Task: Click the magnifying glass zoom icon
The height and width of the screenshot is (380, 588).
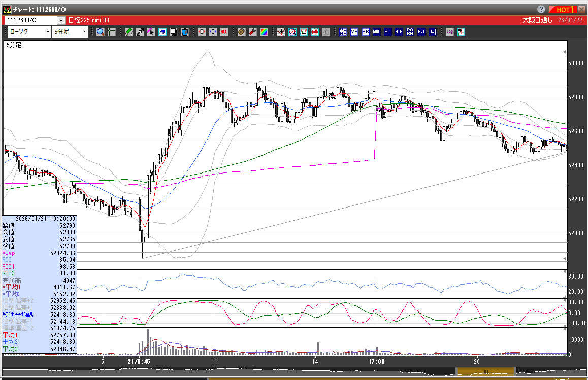Action: [x=100, y=32]
